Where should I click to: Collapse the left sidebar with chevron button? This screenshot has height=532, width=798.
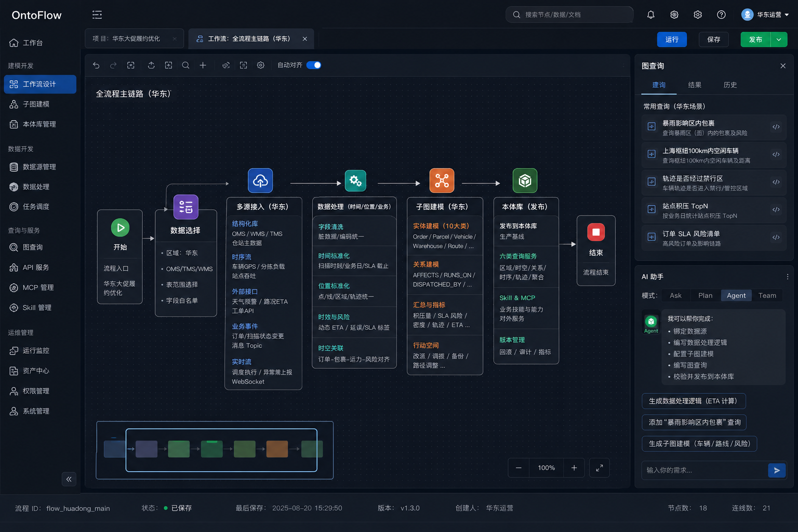coord(69,479)
